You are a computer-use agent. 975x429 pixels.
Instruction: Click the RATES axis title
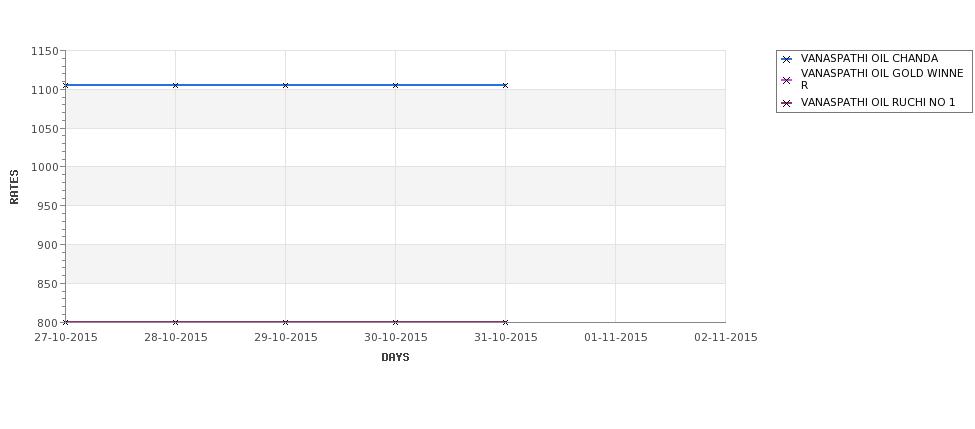coord(14,187)
